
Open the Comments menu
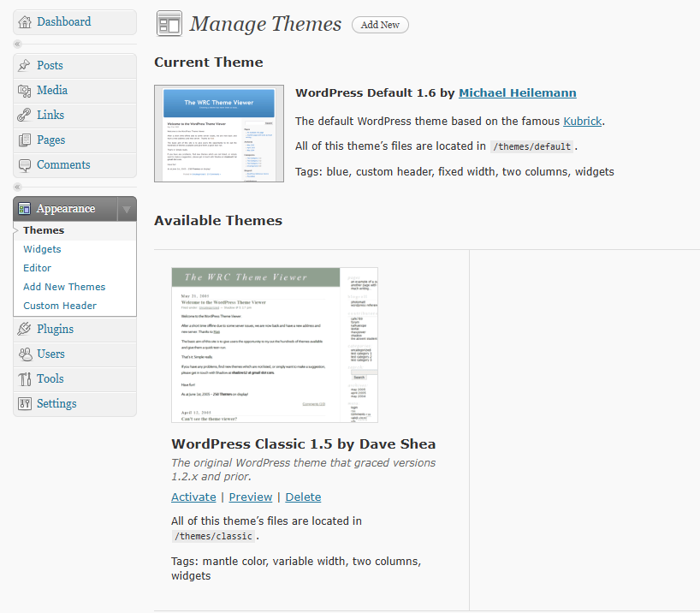63,165
